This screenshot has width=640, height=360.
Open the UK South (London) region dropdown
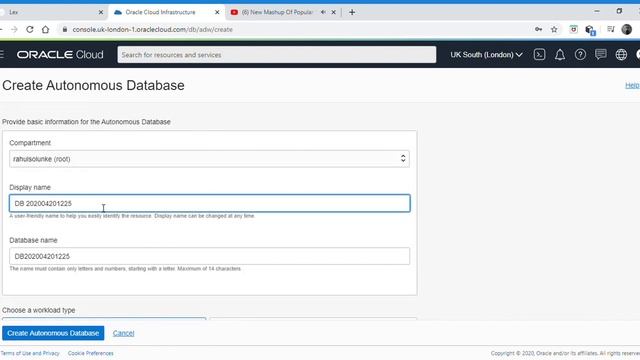[x=486, y=54]
